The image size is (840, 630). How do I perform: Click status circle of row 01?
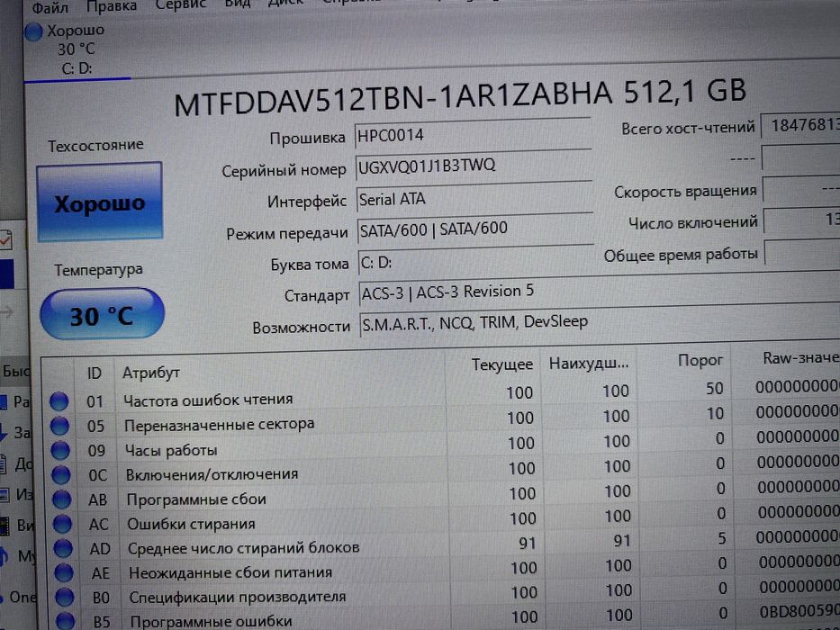pyautogui.click(x=59, y=401)
